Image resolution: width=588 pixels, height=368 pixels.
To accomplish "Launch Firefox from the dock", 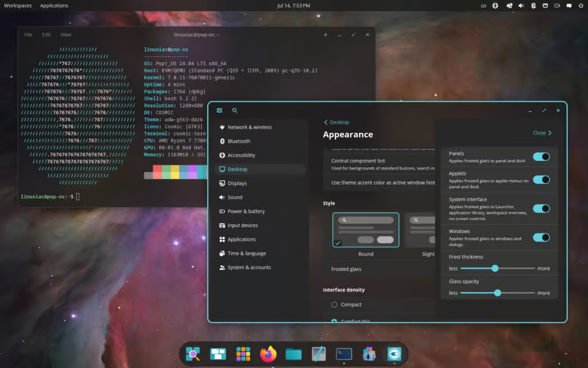I will click(x=268, y=354).
